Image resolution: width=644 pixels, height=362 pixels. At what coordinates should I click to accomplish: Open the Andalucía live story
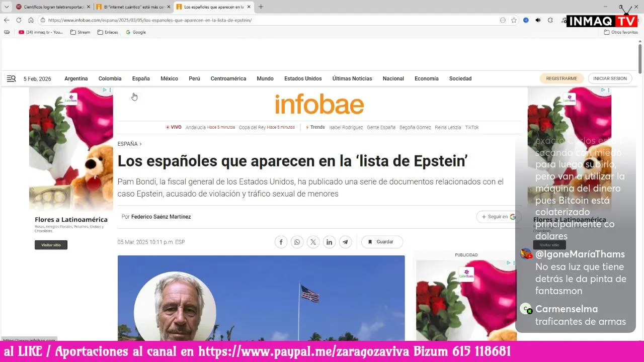click(210, 127)
